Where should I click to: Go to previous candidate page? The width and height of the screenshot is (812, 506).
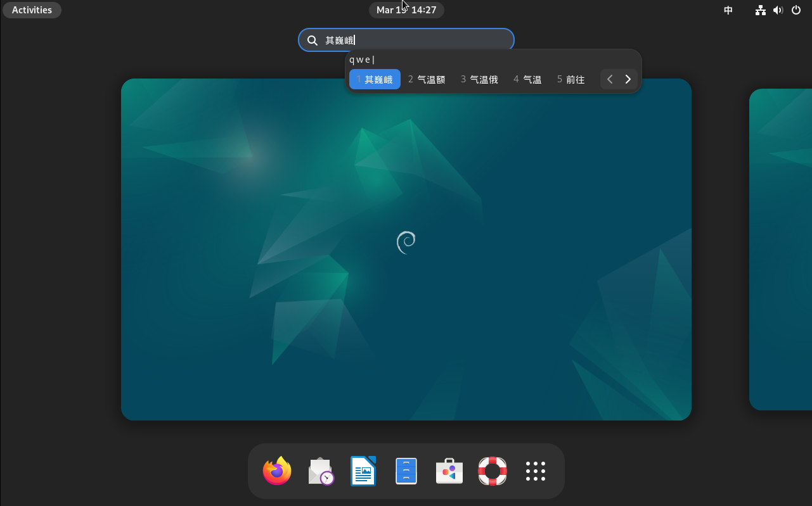click(x=610, y=79)
